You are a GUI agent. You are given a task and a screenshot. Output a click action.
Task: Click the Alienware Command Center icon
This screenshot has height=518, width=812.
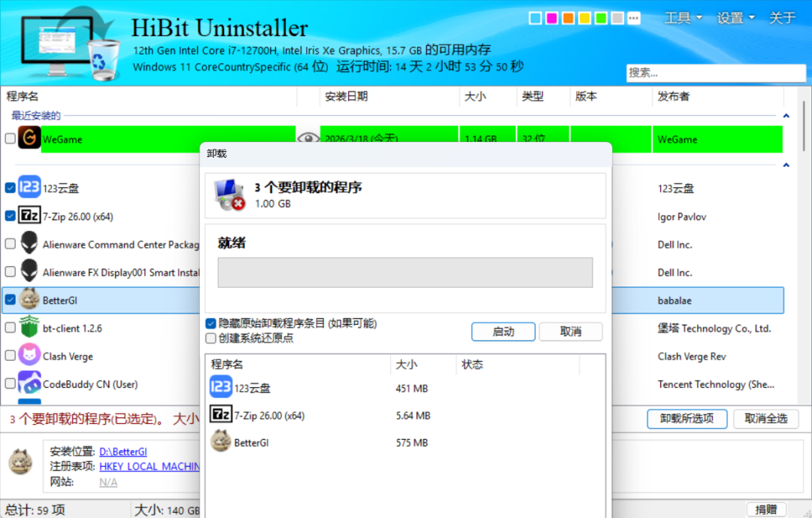[29, 243]
